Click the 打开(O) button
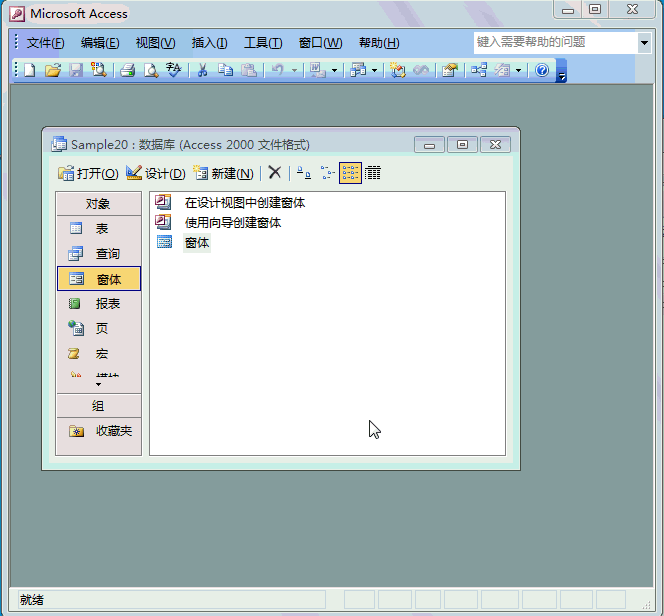664x616 pixels. [88, 173]
